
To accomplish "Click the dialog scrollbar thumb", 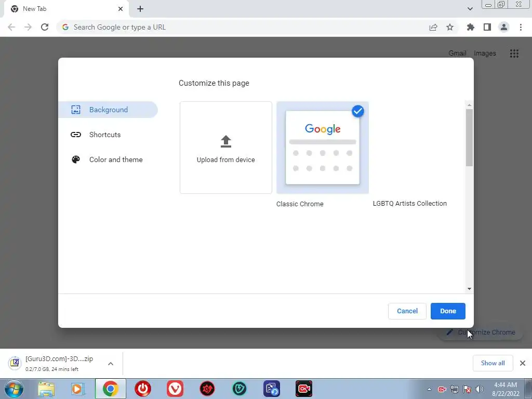I will 469,137.
